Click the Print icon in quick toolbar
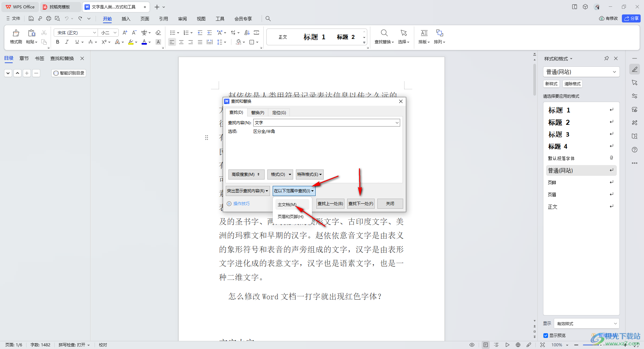The width and height of the screenshot is (644, 349). point(49,18)
